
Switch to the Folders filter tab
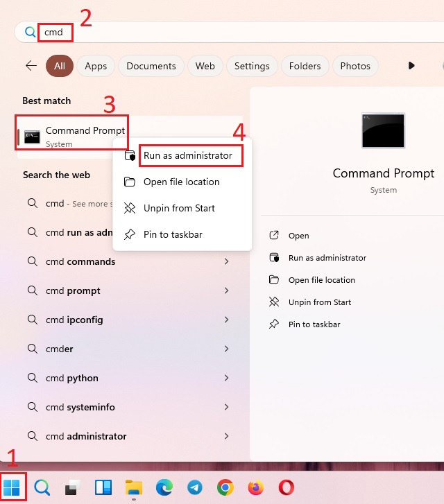point(305,66)
